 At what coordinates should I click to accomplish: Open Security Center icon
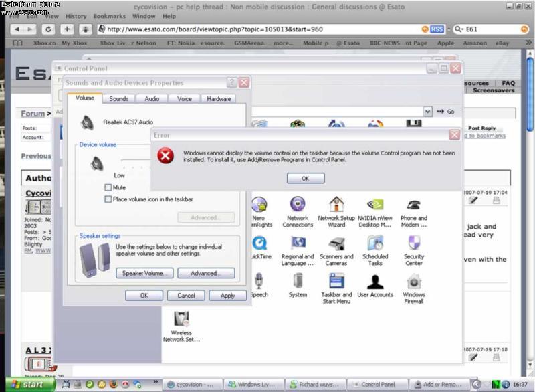(414, 251)
